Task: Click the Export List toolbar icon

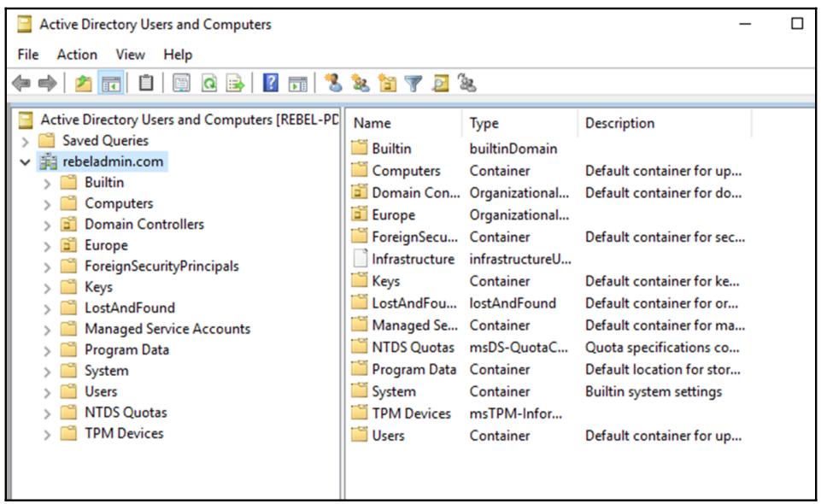Action: coord(236,83)
